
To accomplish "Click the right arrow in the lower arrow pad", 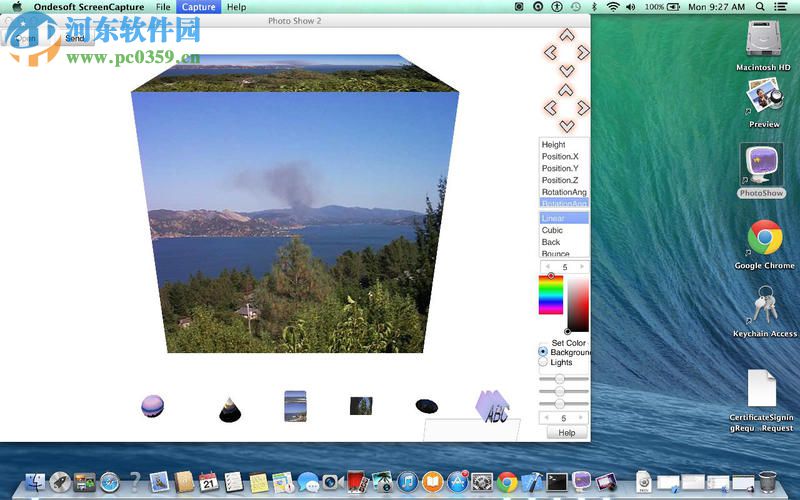I will click(x=583, y=108).
